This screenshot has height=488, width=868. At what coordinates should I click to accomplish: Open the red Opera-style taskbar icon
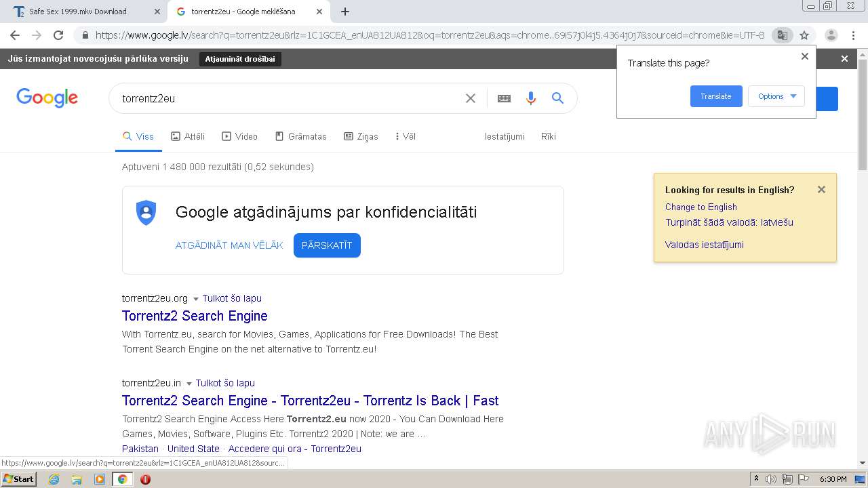click(x=145, y=479)
